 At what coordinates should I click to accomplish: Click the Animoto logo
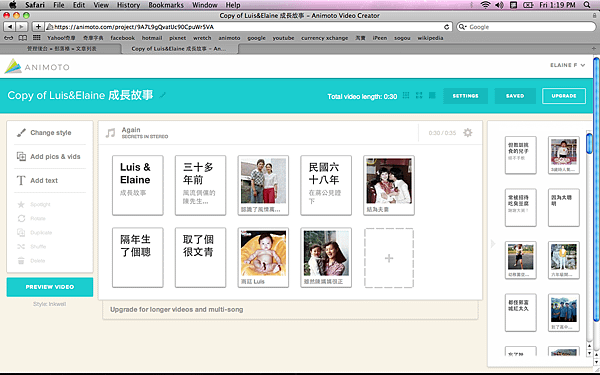click(x=37, y=67)
